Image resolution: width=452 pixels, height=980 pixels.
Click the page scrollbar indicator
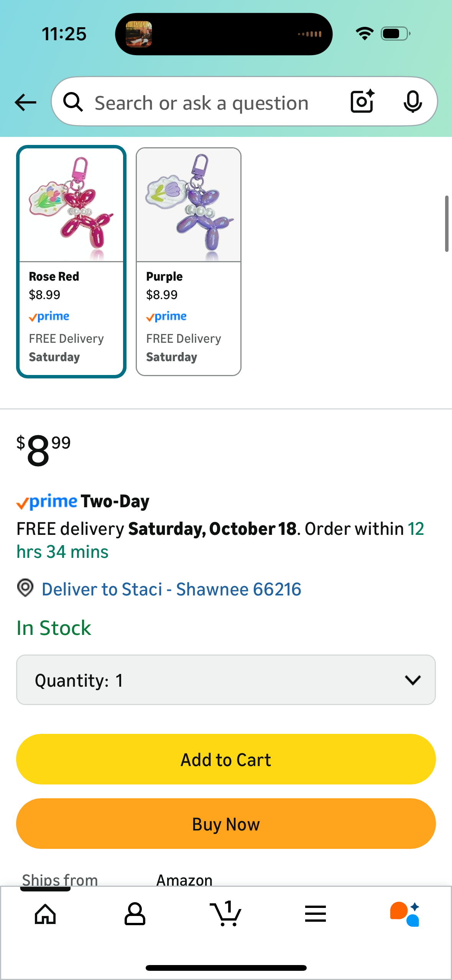[447, 224]
